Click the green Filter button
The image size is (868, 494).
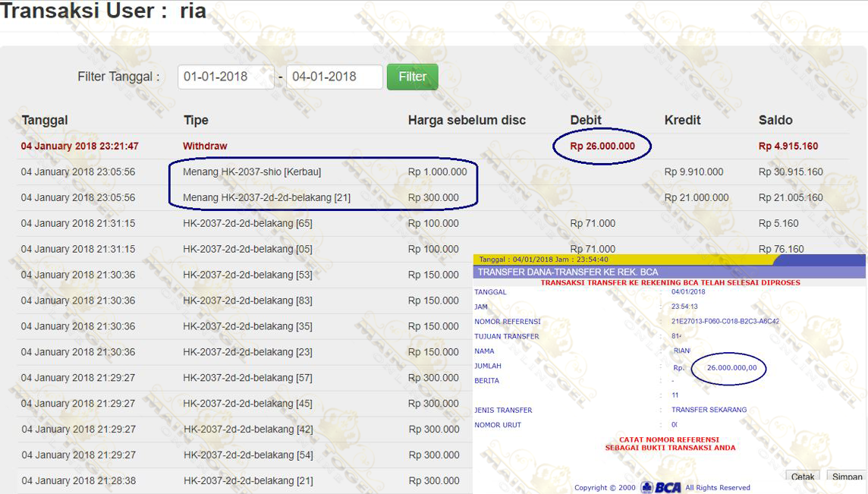(412, 77)
